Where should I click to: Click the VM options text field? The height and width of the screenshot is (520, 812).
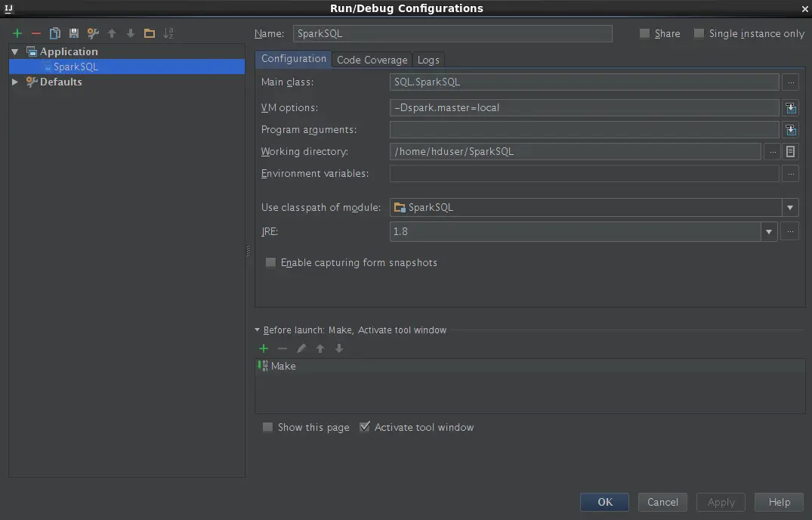click(x=584, y=108)
